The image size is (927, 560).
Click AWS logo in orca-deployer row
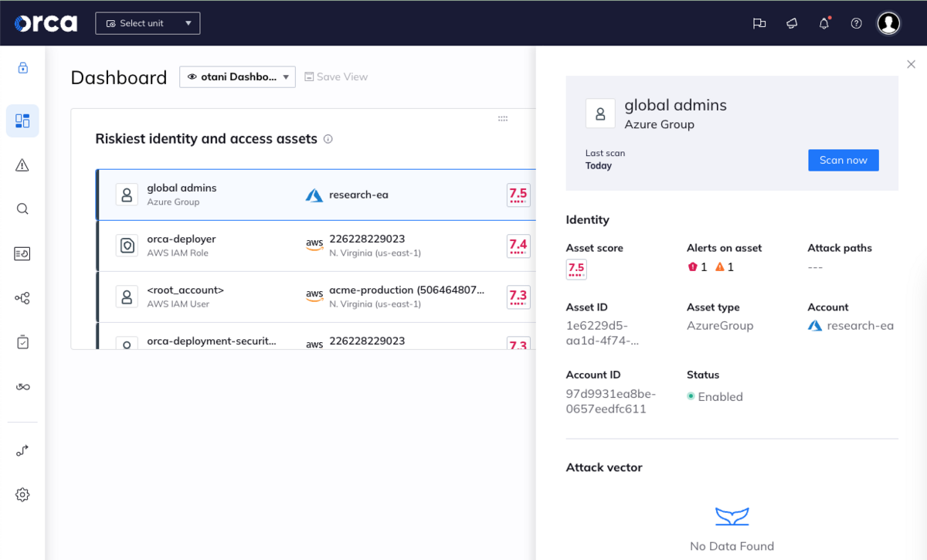point(314,245)
